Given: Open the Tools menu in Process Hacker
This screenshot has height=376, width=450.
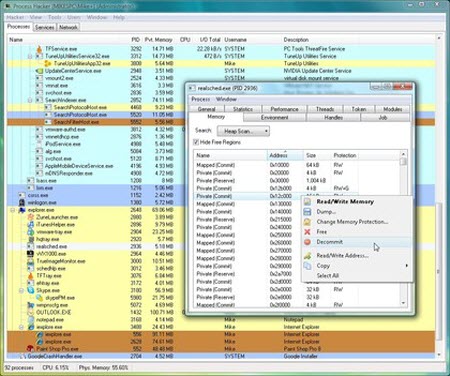Looking at the screenshot, I should tap(55, 17).
